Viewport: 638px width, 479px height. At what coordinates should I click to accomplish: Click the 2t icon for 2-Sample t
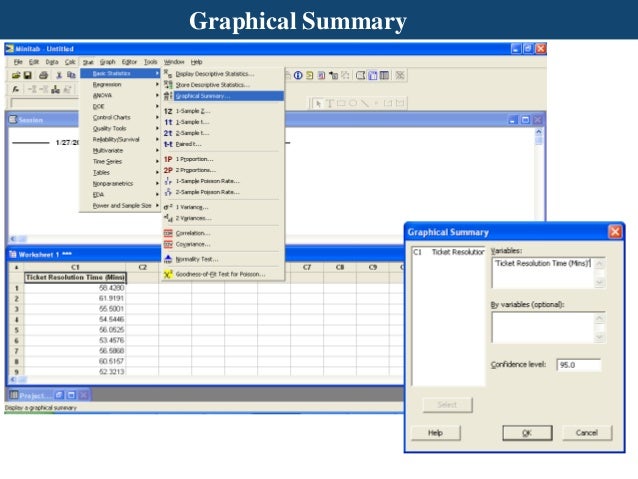168,133
